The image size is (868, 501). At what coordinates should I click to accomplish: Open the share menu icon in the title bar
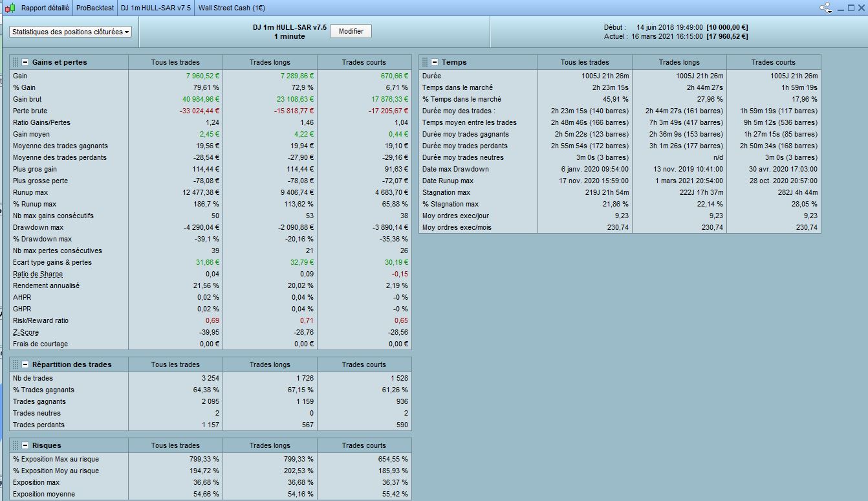tap(826, 8)
